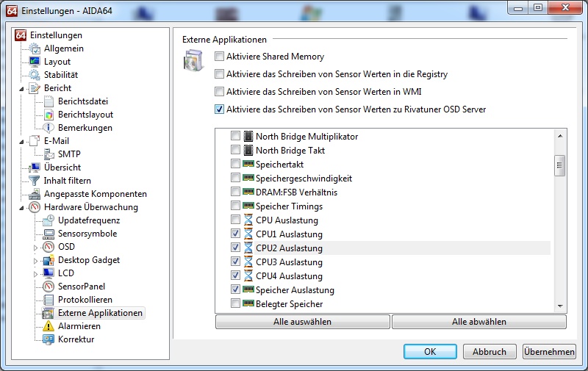This screenshot has height=371, width=588.
Task: Click the Korrektur icon
Action: 49,339
